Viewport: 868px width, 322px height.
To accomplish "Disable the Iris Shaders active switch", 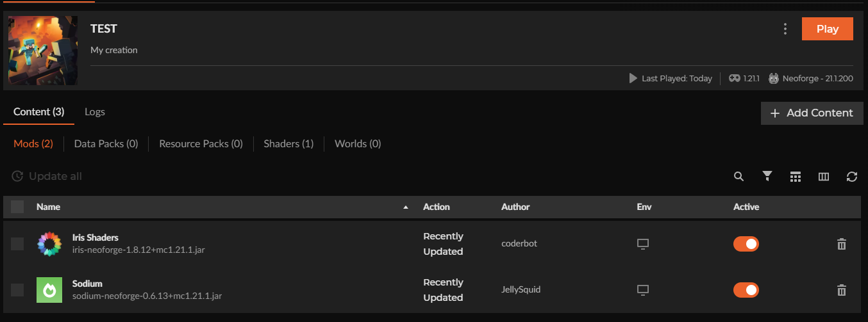I will tap(746, 244).
